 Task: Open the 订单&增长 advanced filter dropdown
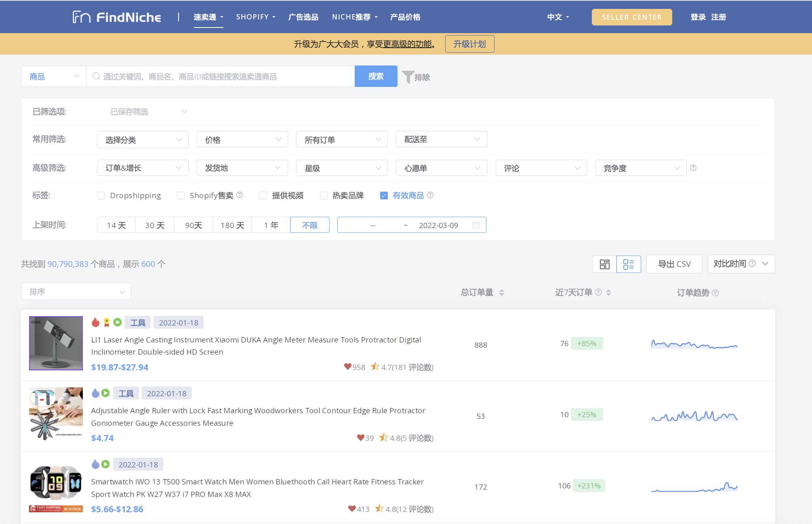coord(143,168)
